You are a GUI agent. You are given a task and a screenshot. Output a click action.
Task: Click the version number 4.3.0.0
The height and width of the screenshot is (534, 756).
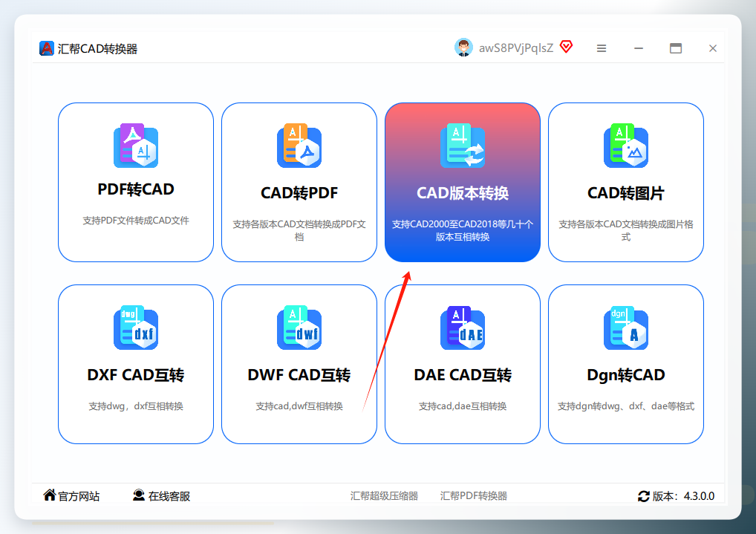pos(699,496)
